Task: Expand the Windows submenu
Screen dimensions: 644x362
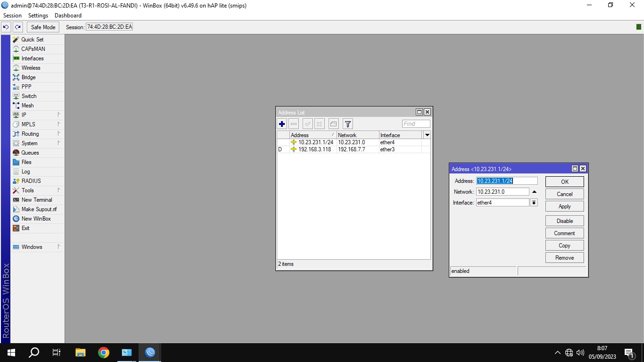Action: coord(37,247)
